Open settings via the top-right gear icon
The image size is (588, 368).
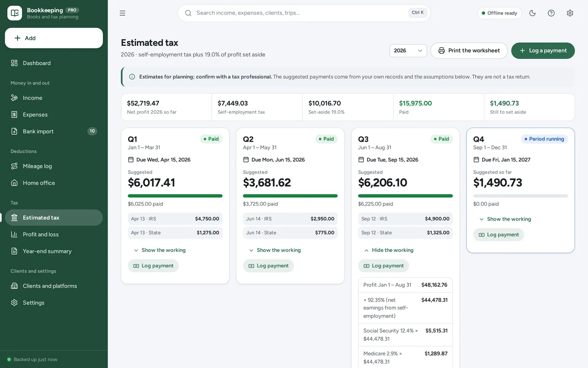pyautogui.click(x=570, y=13)
